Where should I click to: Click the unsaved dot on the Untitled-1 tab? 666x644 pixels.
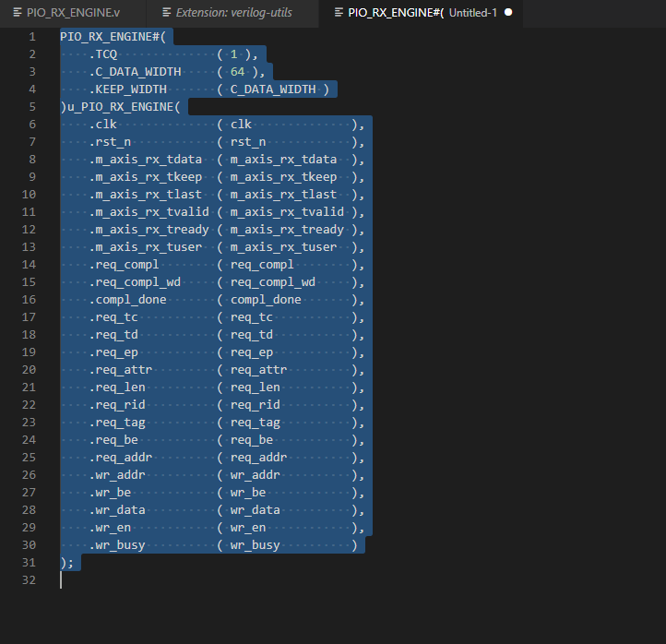point(508,12)
